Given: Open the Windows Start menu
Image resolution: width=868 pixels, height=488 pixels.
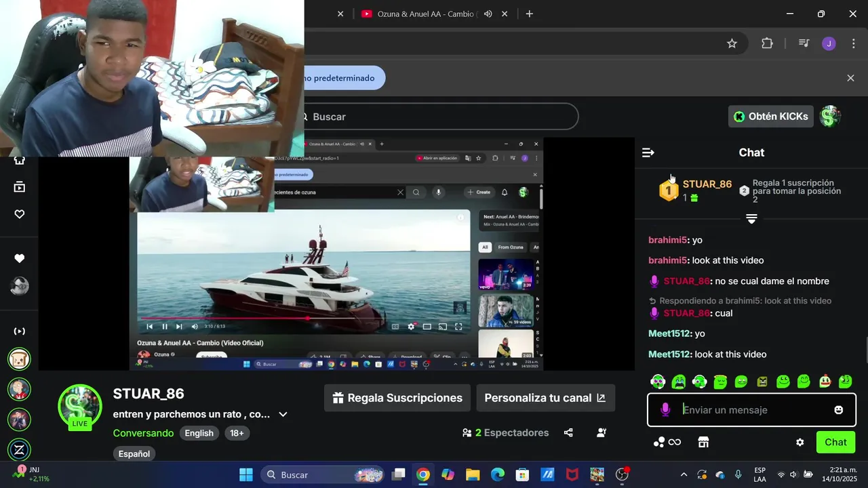Looking at the screenshot, I should [245, 474].
